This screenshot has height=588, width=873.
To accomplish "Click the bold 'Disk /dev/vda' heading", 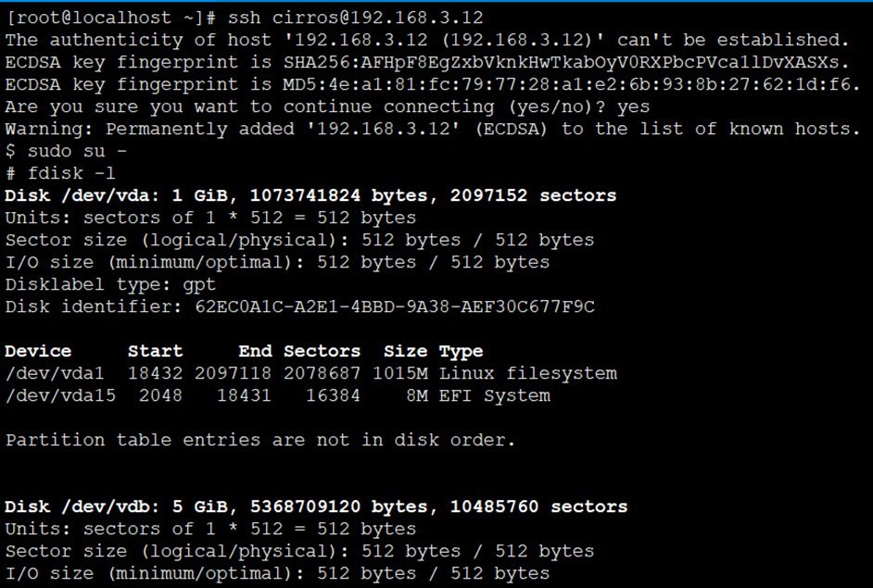I will 82,195.
